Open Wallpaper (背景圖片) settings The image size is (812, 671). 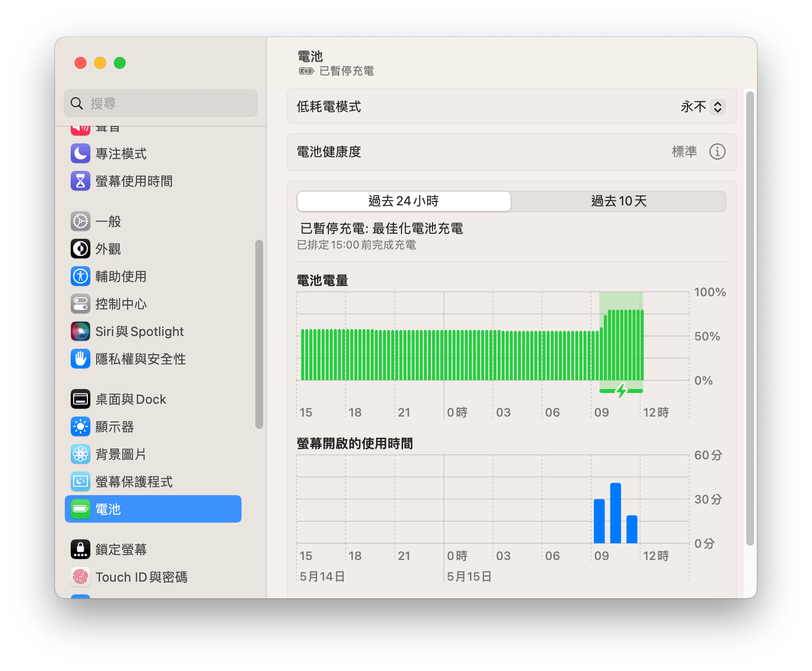[x=121, y=454]
